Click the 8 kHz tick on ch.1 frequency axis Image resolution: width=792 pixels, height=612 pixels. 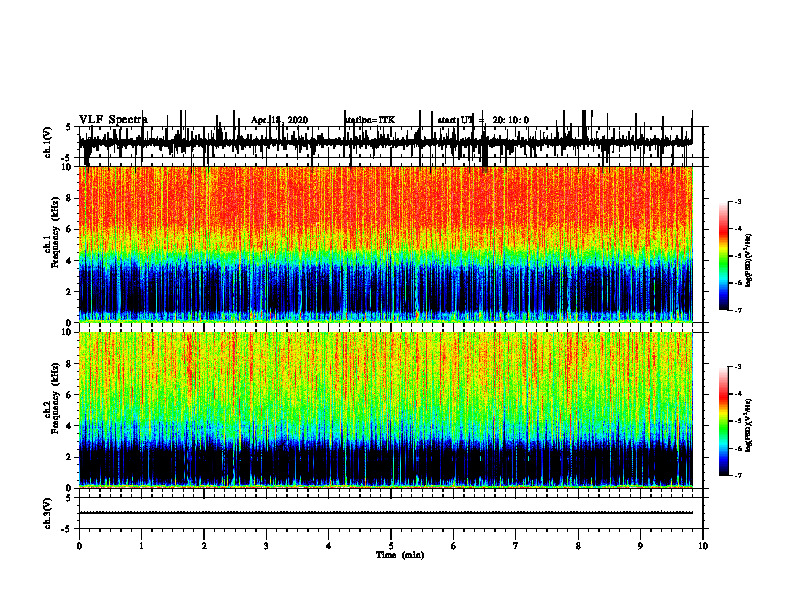[70, 198]
